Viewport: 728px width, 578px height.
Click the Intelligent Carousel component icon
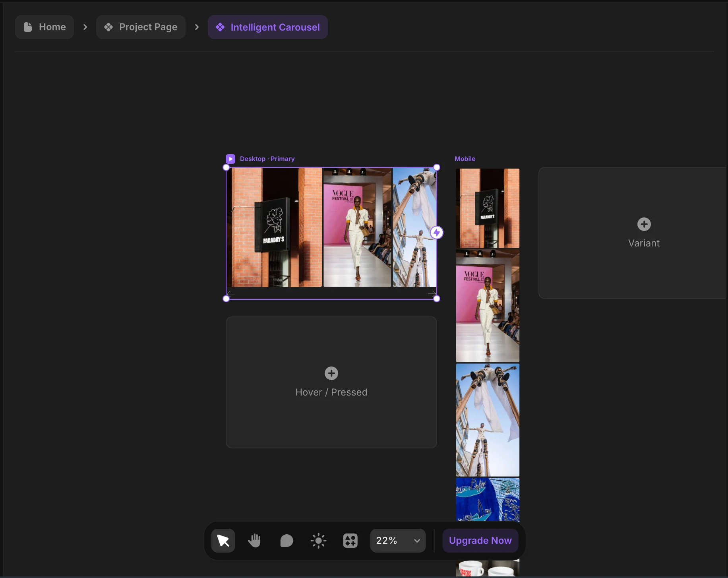click(220, 27)
